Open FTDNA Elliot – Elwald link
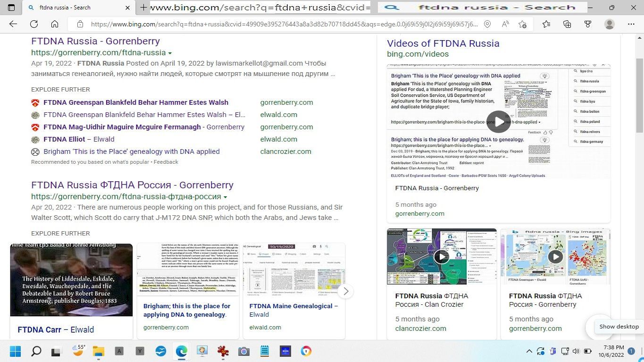Screen dimensions: 644x362 [79, 139]
